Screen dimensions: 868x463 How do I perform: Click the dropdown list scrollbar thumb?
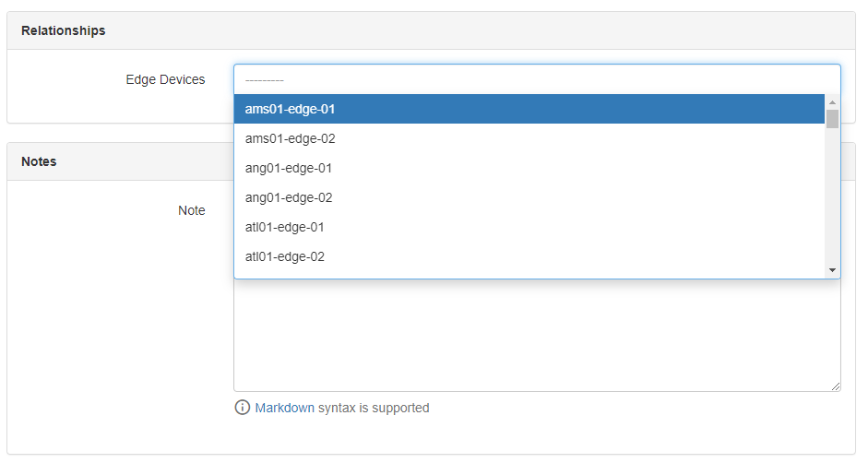tap(832, 119)
